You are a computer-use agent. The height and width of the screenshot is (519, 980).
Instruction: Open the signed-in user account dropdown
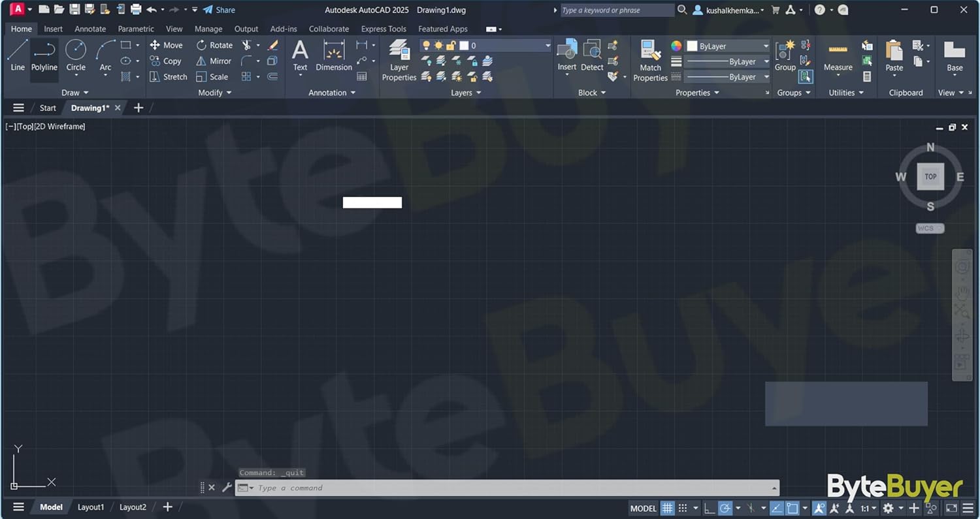tap(727, 10)
